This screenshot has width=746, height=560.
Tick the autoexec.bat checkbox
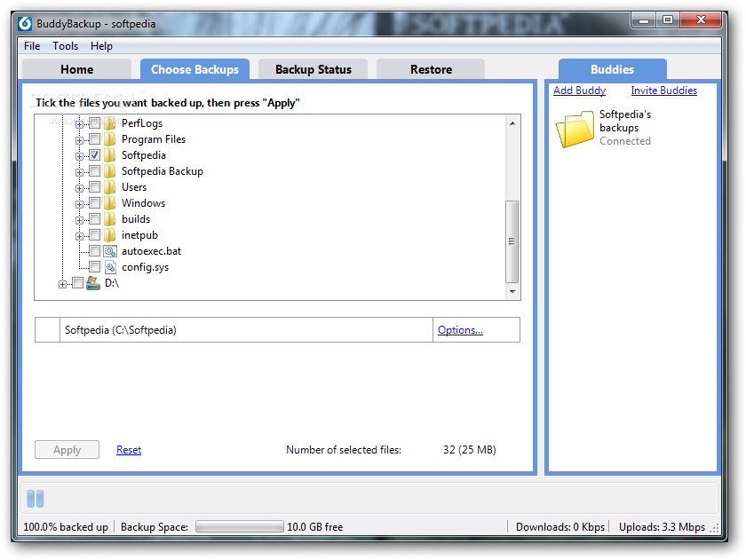pos(95,251)
